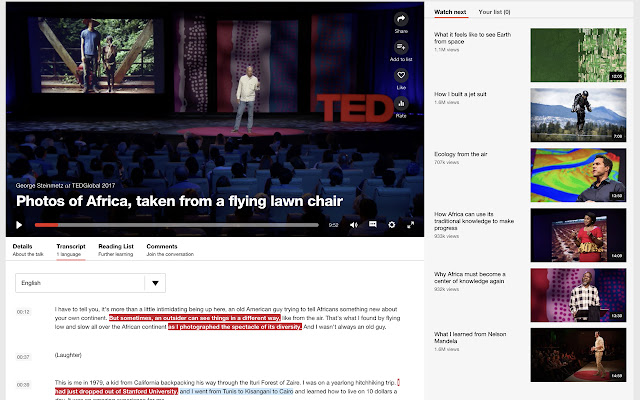Open 'How I built a jet suit' link
The height and width of the screenshot is (400, 640).
coord(460,94)
